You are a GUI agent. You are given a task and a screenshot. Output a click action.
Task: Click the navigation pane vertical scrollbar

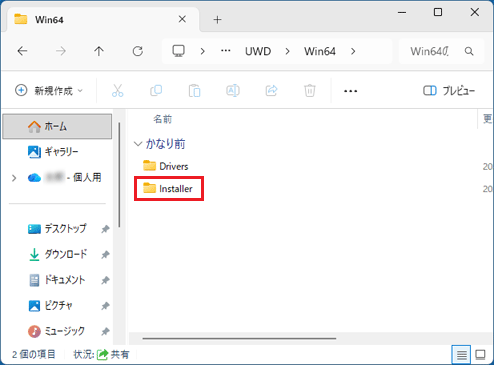point(119,175)
